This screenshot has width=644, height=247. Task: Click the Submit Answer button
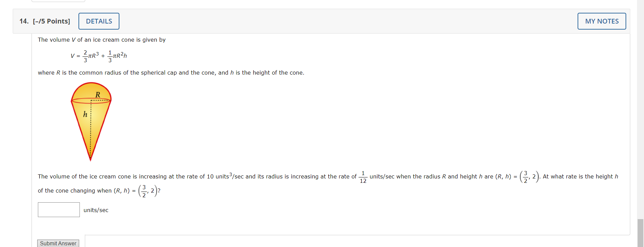point(58,243)
